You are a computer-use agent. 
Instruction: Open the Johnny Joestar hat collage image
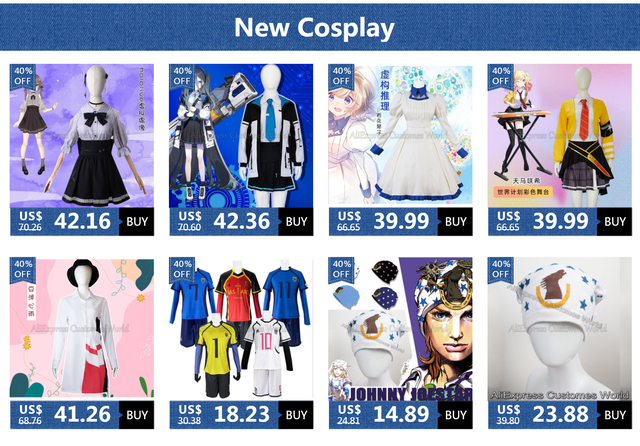(x=400, y=329)
